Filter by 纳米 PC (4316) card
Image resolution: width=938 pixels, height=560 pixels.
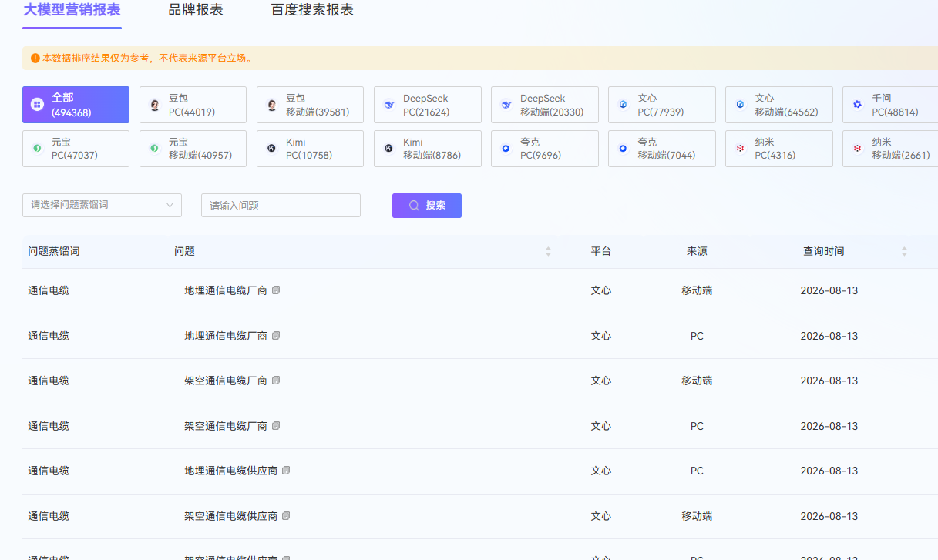778,149
